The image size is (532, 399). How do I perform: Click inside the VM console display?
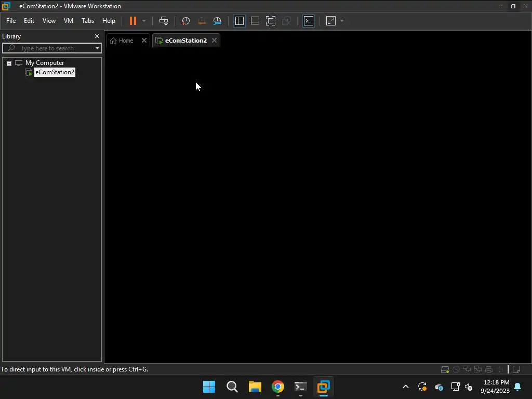pyautogui.click(x=318, y=205)
